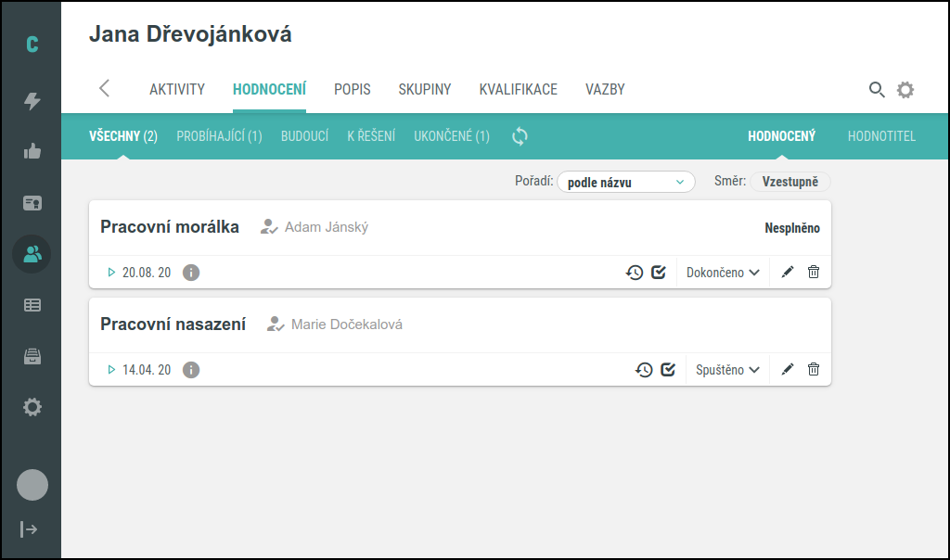Click the search magnifier icon

876,90
